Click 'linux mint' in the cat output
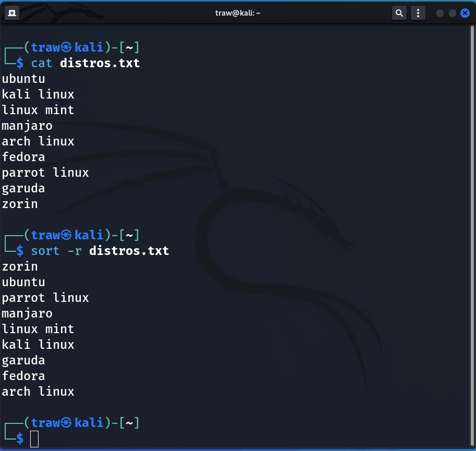This screenshot has height=451, width=476. coord(38,110)
